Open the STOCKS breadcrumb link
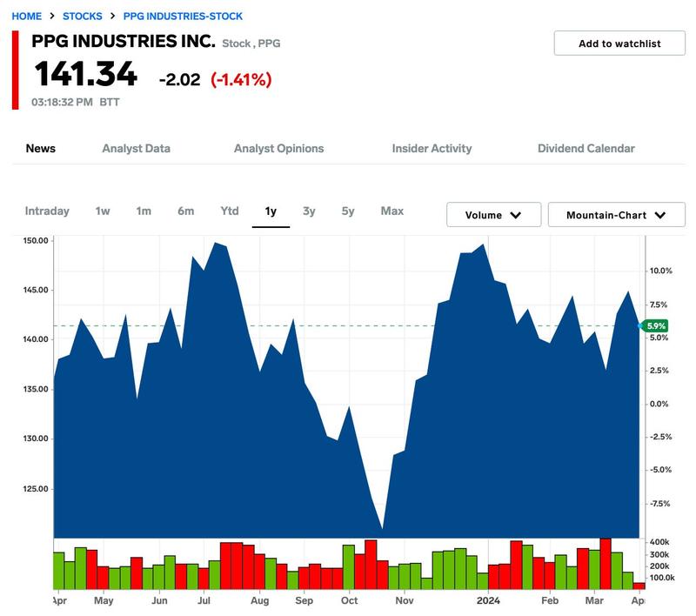Viewport: 696px width, 616px height. click(82, 17)
